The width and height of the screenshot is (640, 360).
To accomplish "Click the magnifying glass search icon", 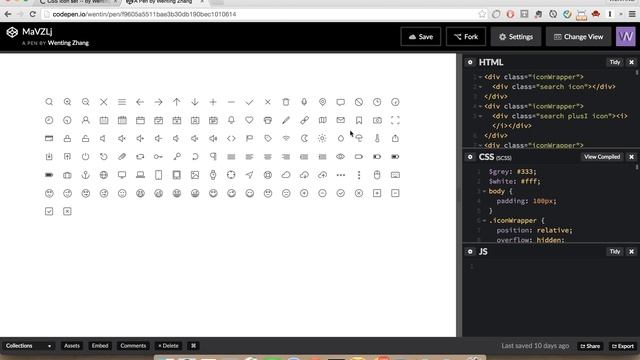I will click(x=49, y=102).
